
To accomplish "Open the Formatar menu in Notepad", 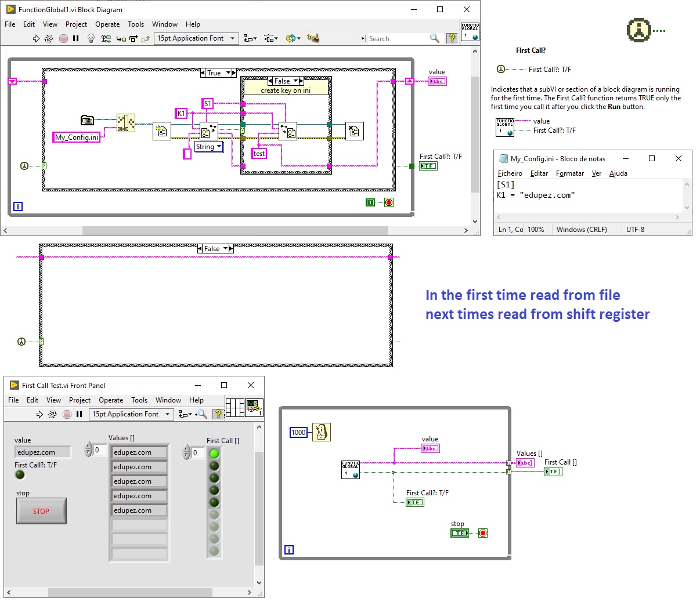I will 570,173.
